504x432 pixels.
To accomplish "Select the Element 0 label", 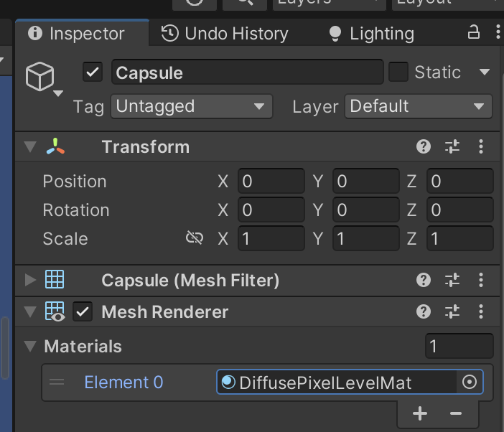I will pyautogui.click(x=123, y=382).
